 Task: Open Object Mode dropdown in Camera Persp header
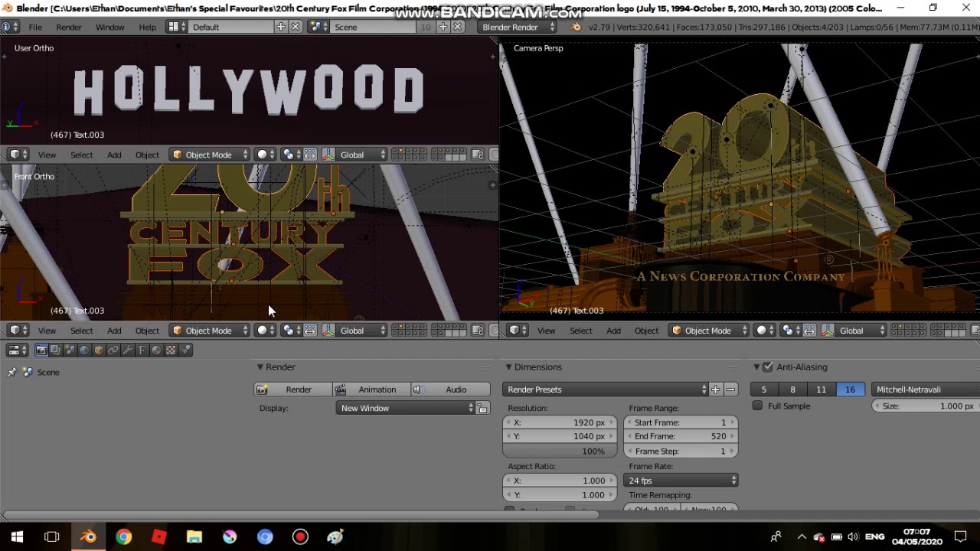click(709, 331)
